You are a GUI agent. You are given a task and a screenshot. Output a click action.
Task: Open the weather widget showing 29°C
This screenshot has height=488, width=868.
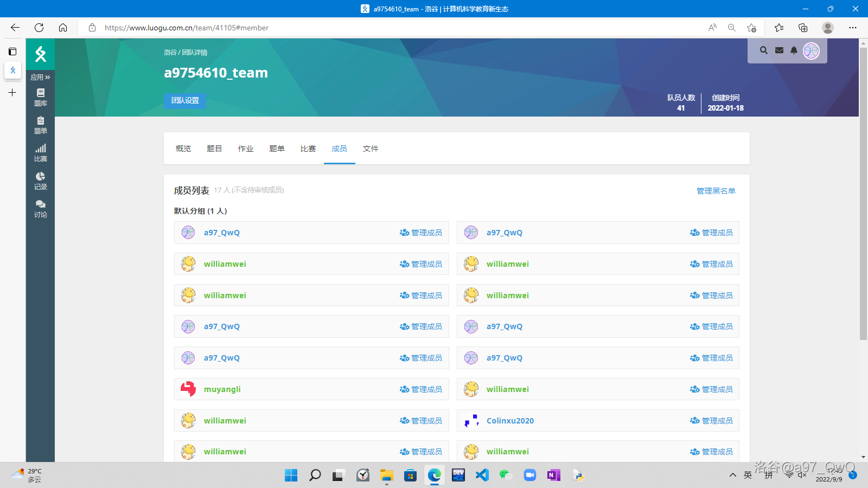27,476
